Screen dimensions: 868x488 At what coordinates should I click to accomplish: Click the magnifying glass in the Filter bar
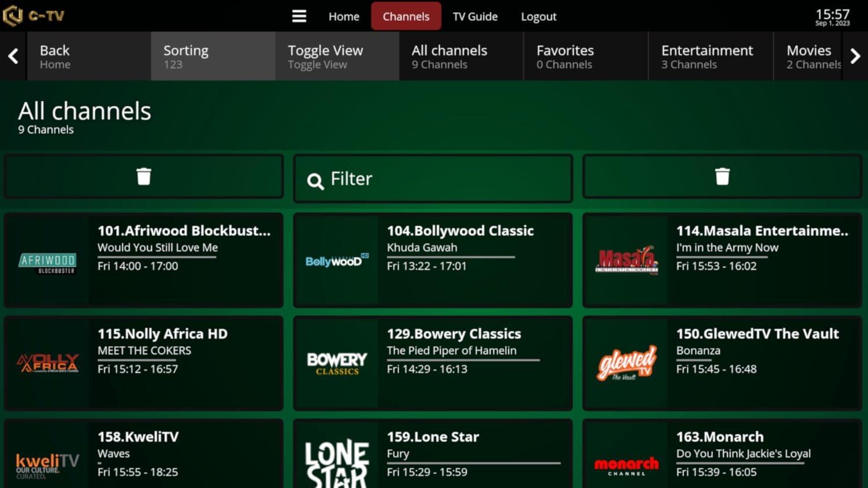click(x=315, y=180)
